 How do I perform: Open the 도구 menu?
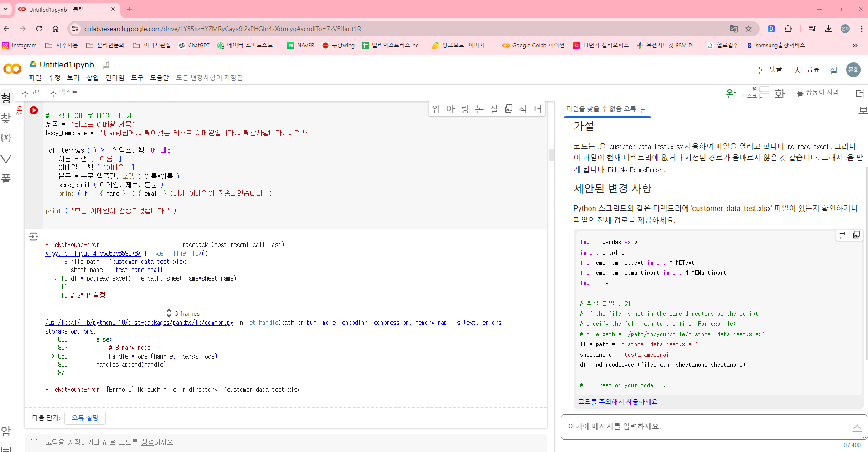pos(137,77)
